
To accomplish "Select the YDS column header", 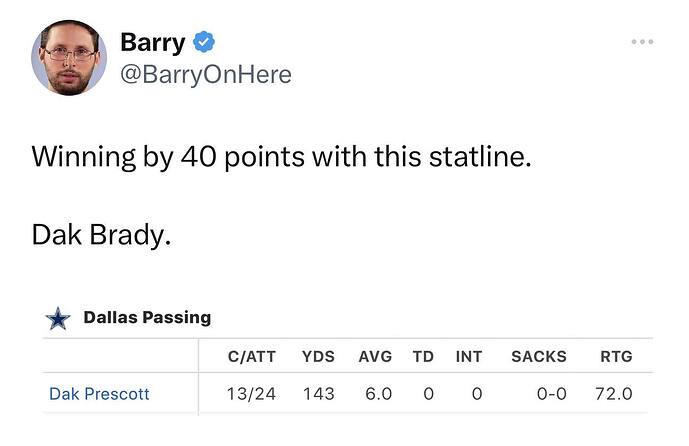I will click(318, 356).
